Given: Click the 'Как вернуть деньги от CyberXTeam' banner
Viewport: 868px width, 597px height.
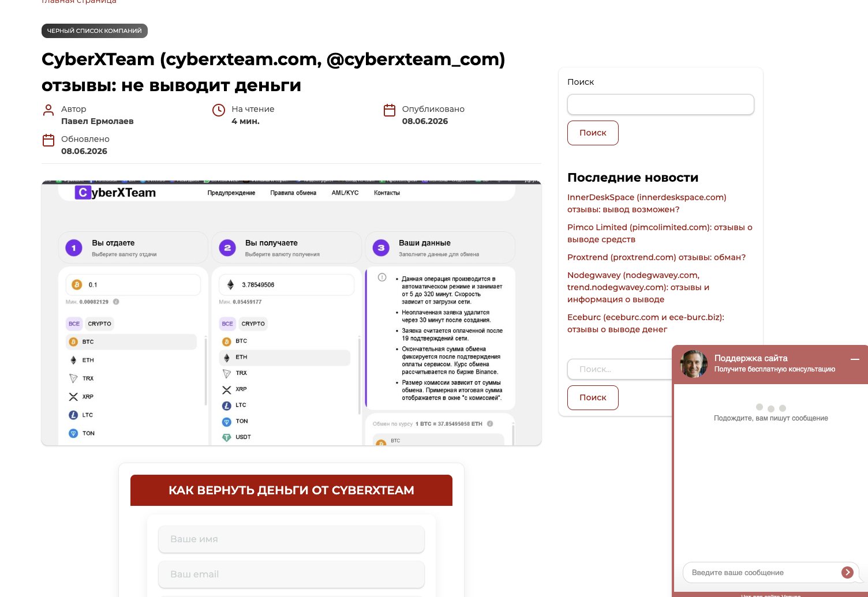Looking at the screenshot, I should [291, 490].
